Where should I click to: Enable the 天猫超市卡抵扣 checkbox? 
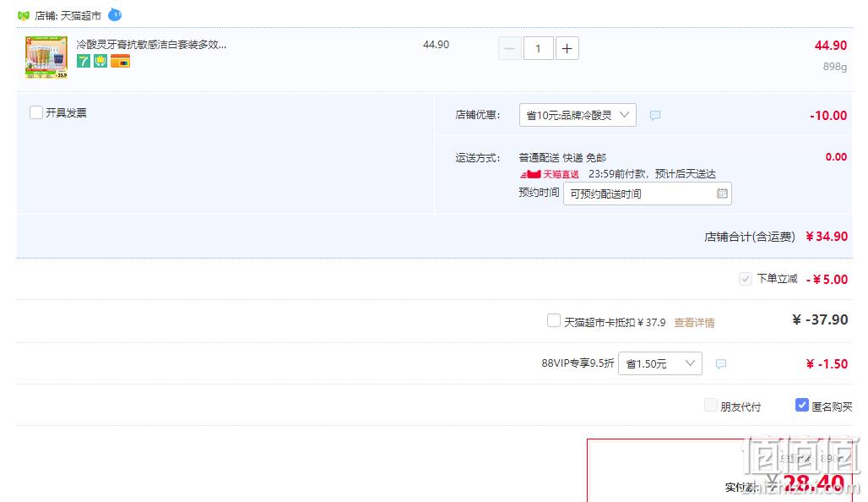click(x=554, y=321)
